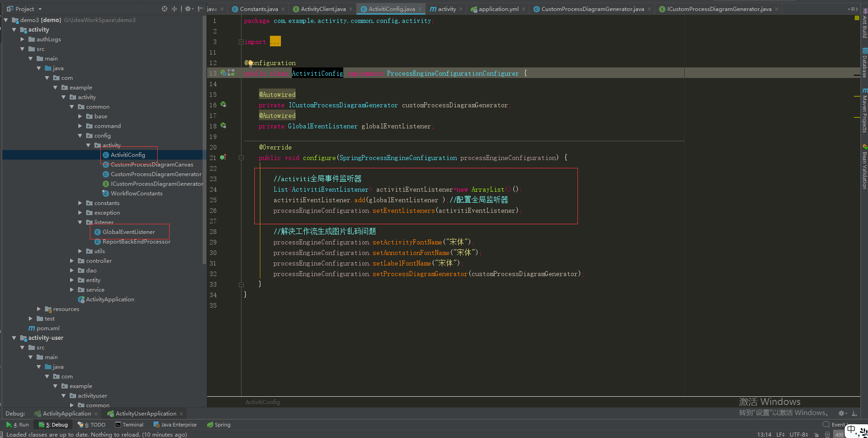Switch to the Constants.java editor tab
The width and height of the screenshot is (868, 438).
click(258, 8)
